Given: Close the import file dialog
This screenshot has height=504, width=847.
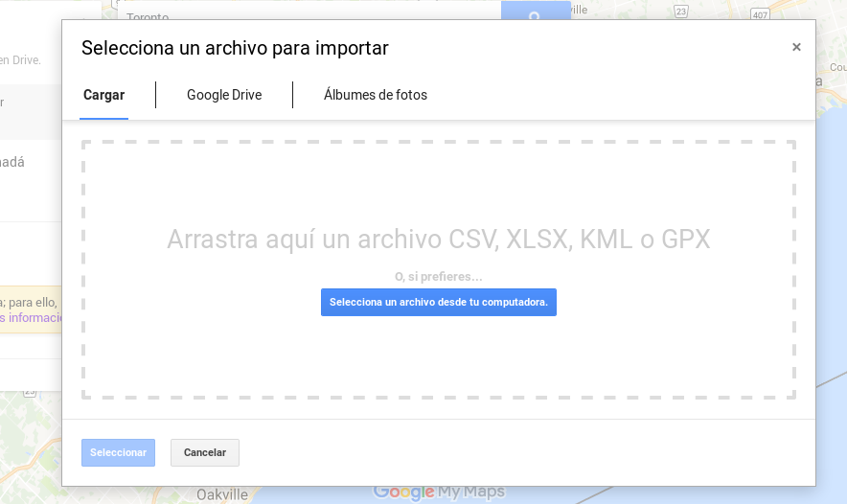Looking at the screenshot, I should [796, 47].
